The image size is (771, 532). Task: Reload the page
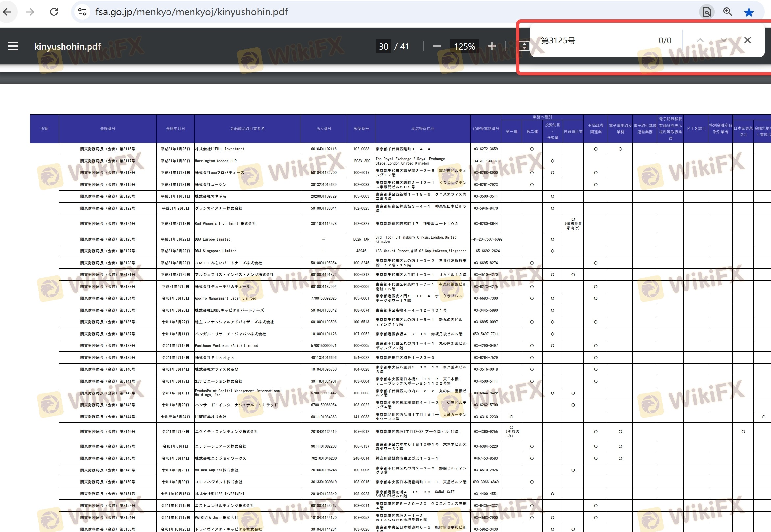click(54, 12)
